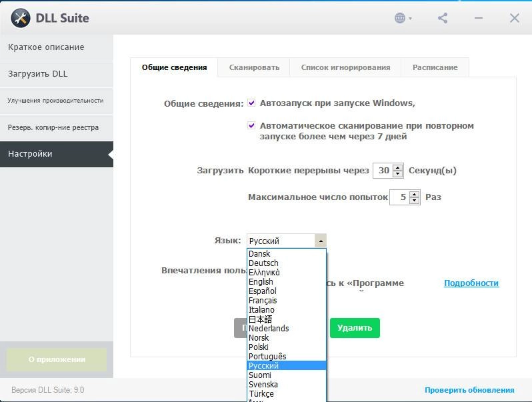Click the DLL Suite wrench logo icon
This screenshot has width=532, height=402.
coord(21,18)
